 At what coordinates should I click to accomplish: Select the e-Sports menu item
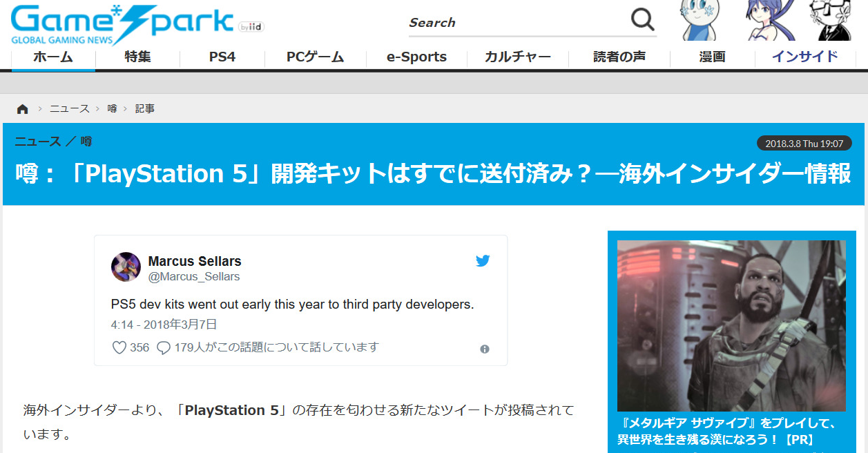[416, 57]
